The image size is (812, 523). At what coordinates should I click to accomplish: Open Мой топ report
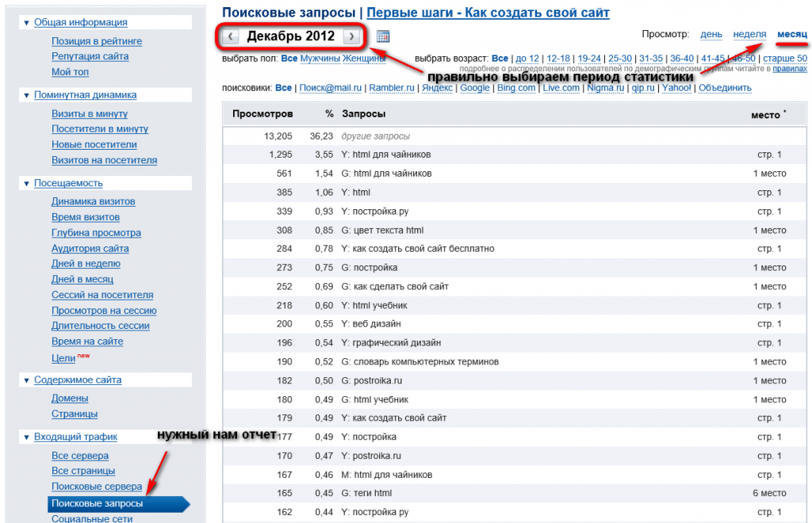(70, 72)
